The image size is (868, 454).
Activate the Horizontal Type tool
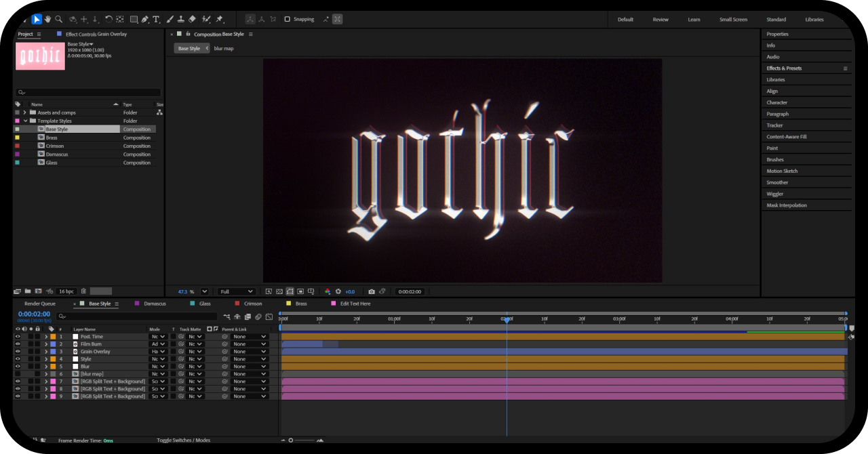[157, 19]
